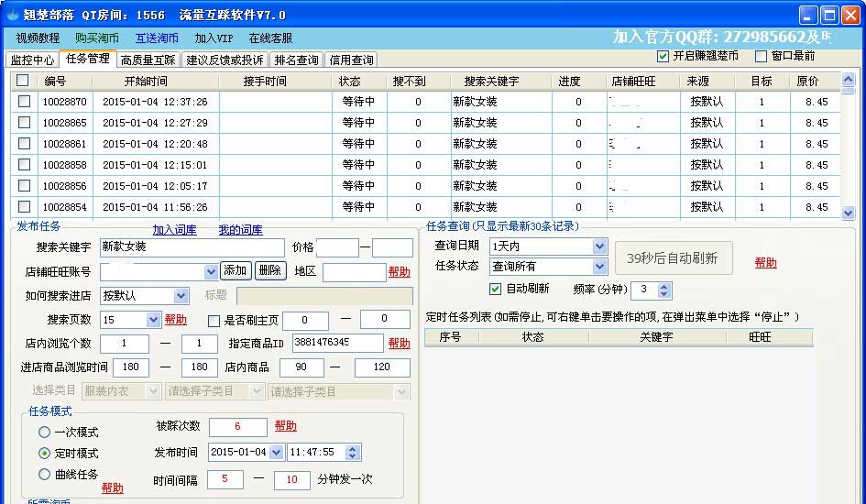The width and height of the screenshot is (866, 504).
Task: Sort by the 开始时间 column header
Action: point(146,82)
